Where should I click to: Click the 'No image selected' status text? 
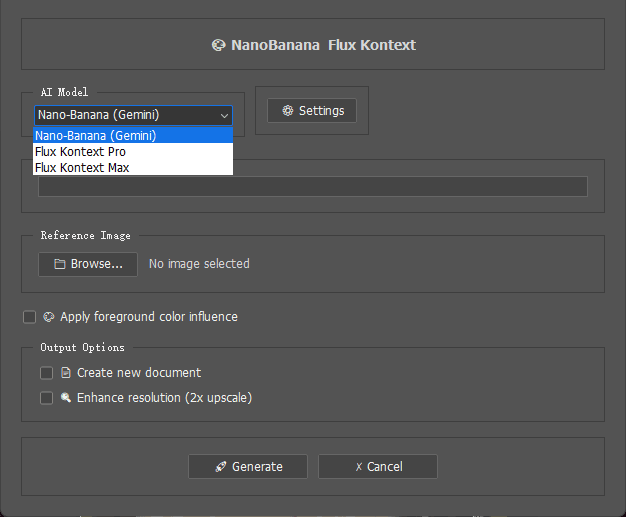[x=199, y=263]
